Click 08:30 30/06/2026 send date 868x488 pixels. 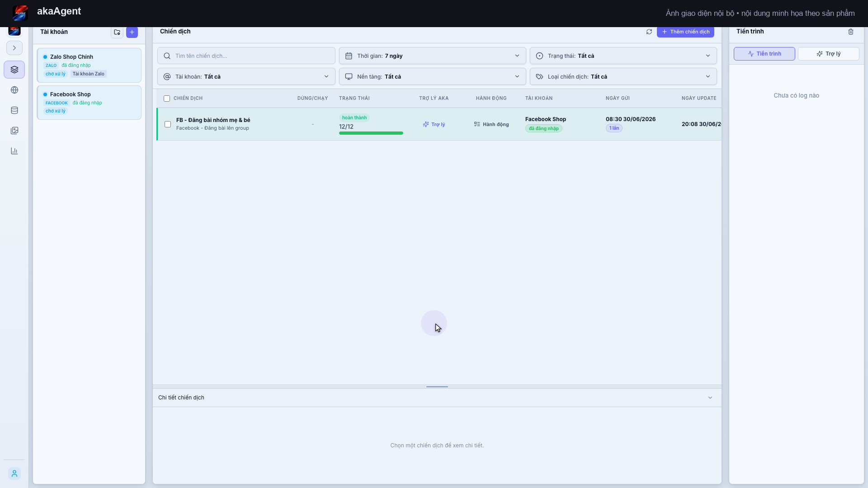(x=631, y=119)
